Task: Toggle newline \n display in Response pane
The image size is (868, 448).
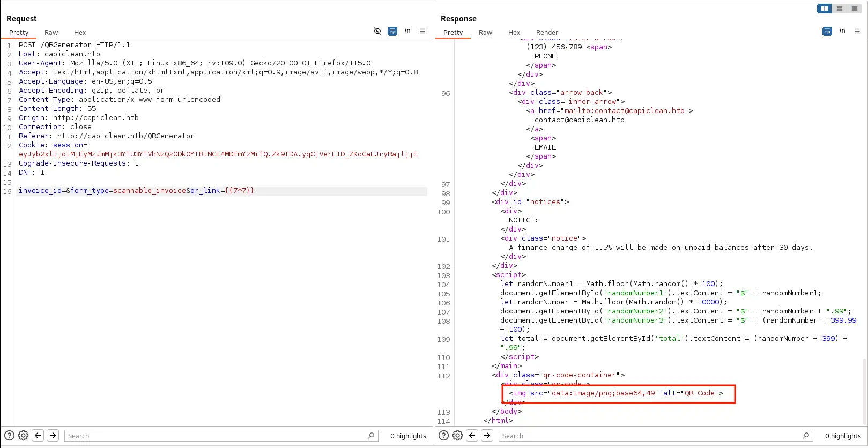Action: (842, 31)
